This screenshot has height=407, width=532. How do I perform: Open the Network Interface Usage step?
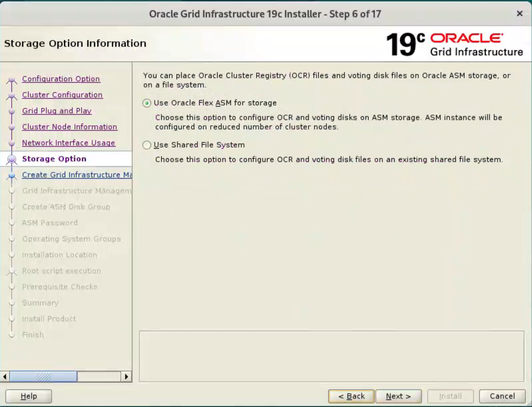pyautogui.click(x=68, y=143)
